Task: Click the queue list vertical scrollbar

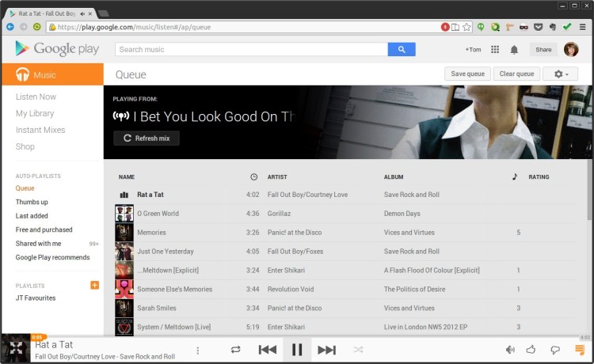Action: [589, 189]
